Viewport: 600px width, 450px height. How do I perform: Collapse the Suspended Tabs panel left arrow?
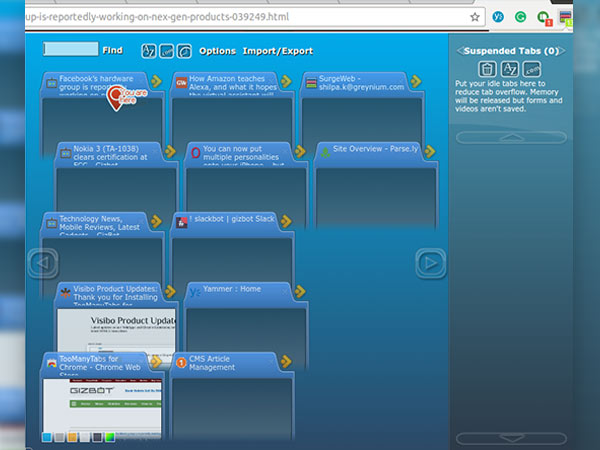[459, 51]
